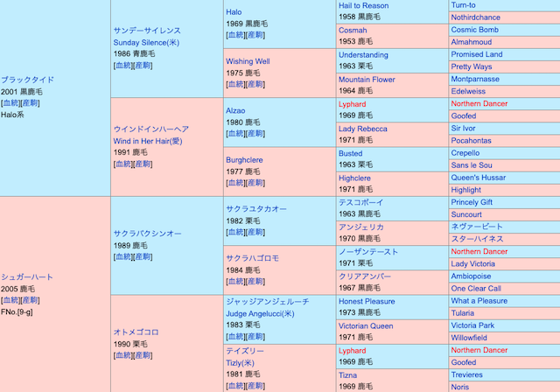Open the Alzao horse link
The image size is (560, 392).
(x=235, y=111)
